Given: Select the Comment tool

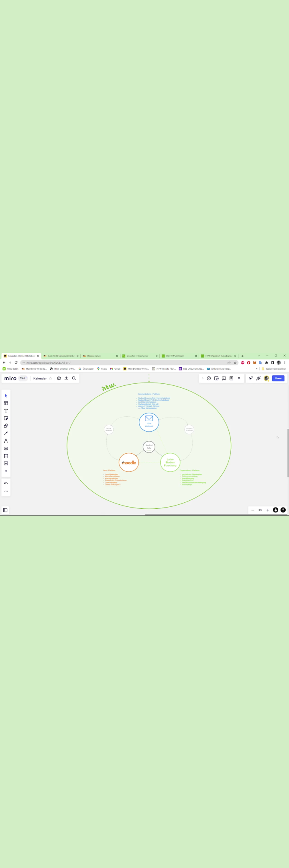Looking at the screenshot, I should pyautogui.click(x=6, y=448).
